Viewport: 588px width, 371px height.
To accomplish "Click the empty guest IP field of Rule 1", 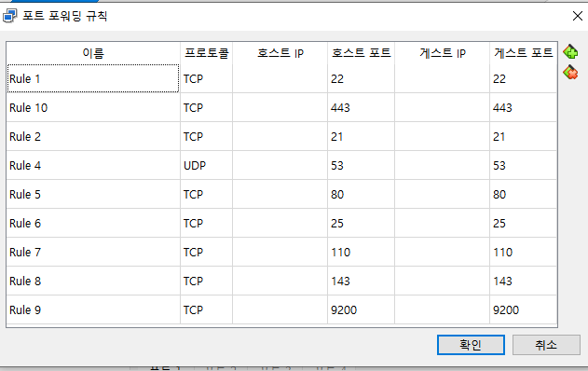I will [442, 78].
